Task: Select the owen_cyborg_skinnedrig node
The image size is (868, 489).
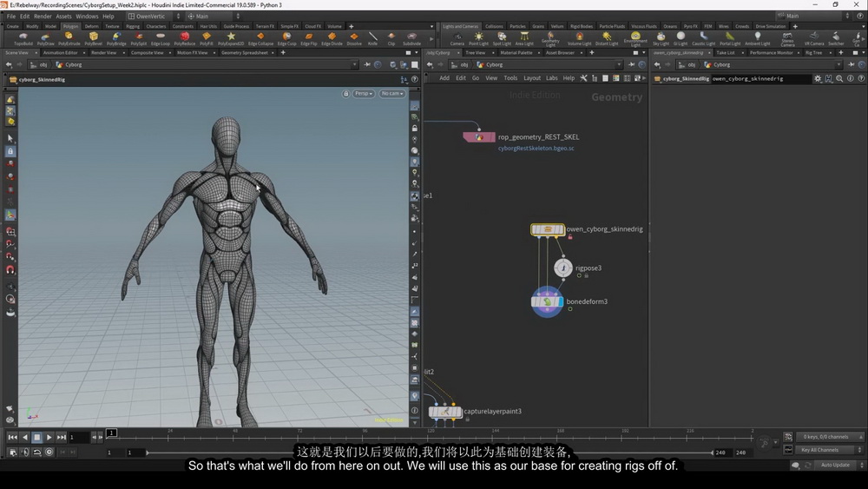Action: coord(548,229)
